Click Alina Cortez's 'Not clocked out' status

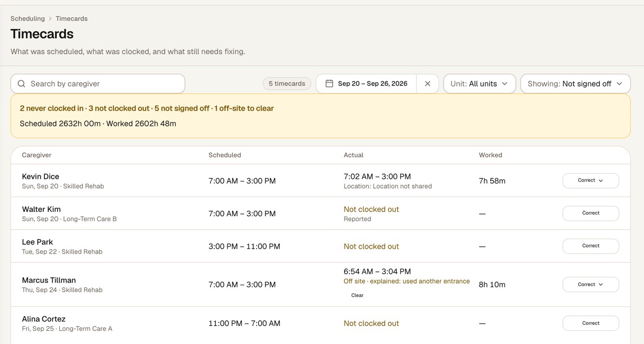[371, 323]
